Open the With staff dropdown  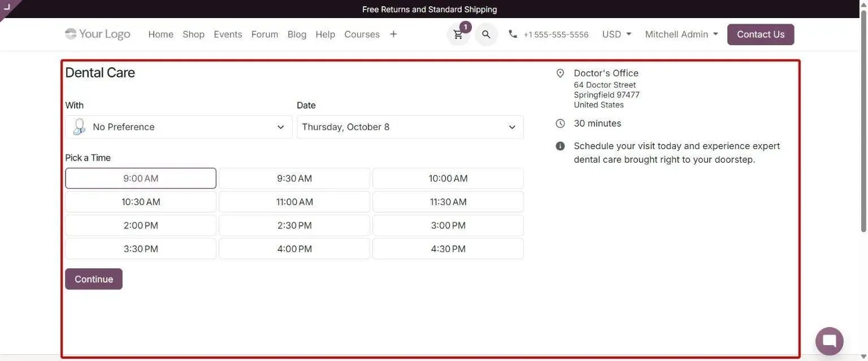179,127
